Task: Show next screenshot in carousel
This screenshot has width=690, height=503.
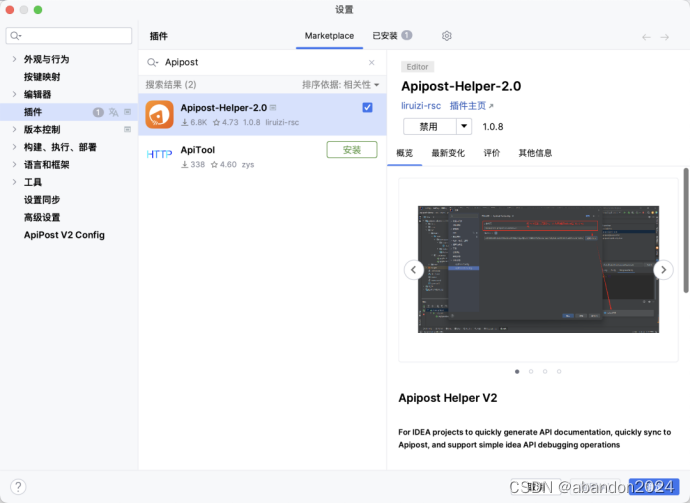Action: coord(663,269)
